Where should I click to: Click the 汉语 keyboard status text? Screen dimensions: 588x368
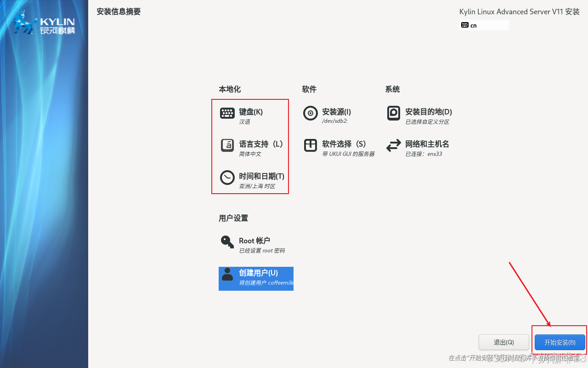[245, 122]
